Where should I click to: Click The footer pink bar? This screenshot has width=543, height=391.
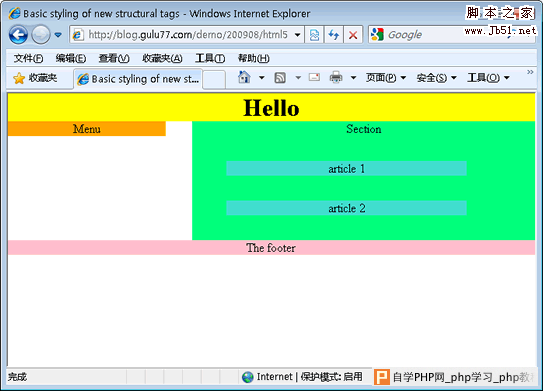coord(272,248)
